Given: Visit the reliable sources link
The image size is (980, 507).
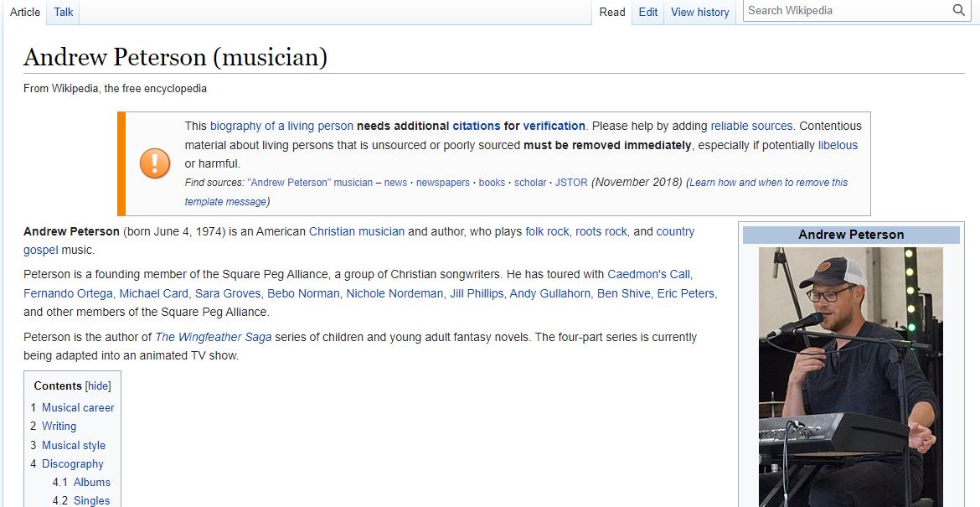Looking at the screenshot, I should coord(752,125).
